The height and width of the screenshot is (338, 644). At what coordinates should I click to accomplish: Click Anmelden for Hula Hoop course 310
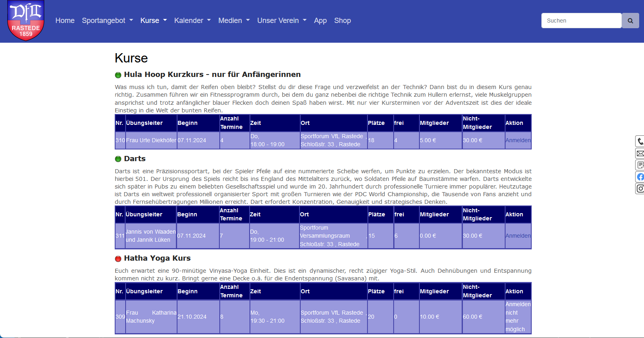pos(518,140)
